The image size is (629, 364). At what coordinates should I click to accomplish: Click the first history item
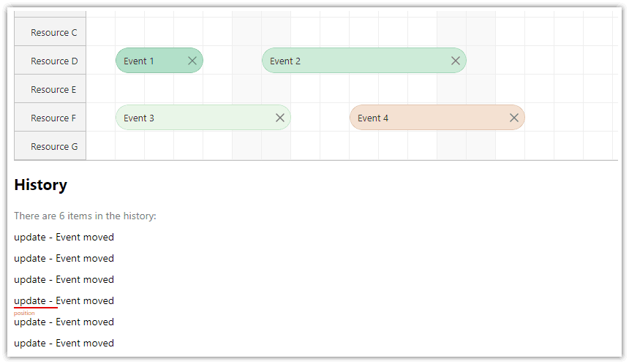(64, 238)
